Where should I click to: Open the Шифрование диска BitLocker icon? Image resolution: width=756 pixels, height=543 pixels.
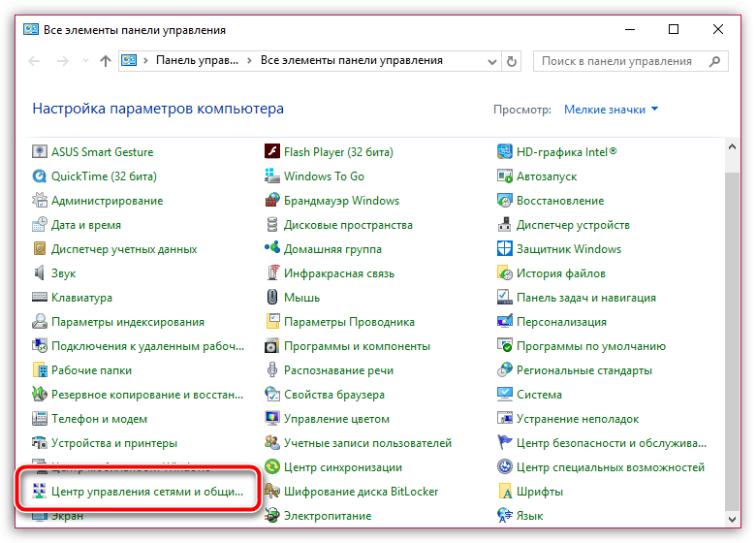272,492
